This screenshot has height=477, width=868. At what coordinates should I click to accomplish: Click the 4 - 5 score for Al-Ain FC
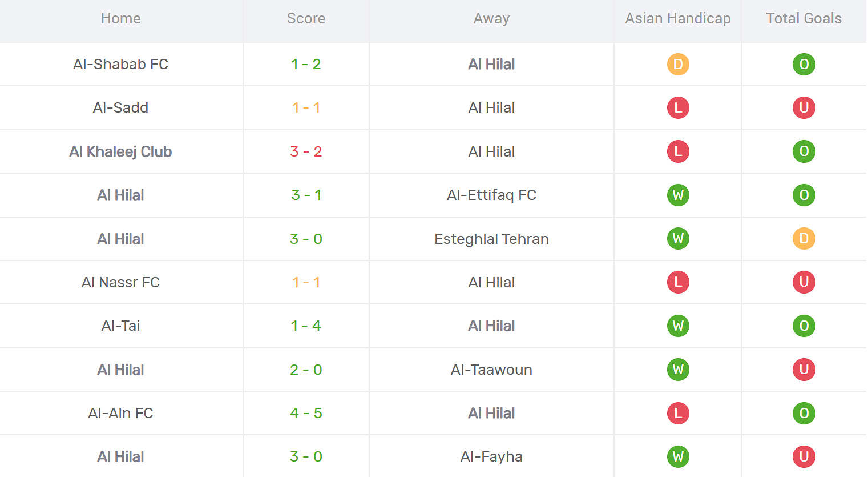[x=306, y=413]
